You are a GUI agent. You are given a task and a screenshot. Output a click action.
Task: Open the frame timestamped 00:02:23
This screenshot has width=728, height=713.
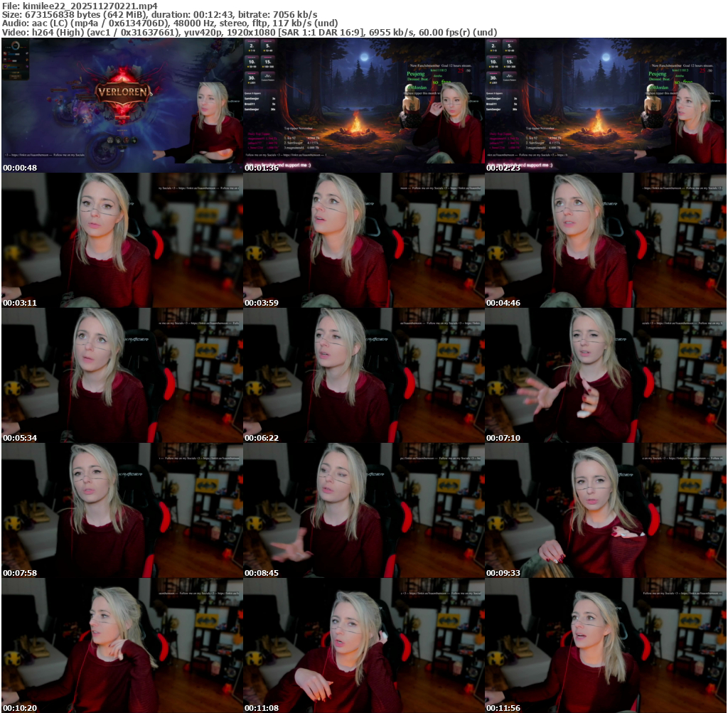[605, 105]
